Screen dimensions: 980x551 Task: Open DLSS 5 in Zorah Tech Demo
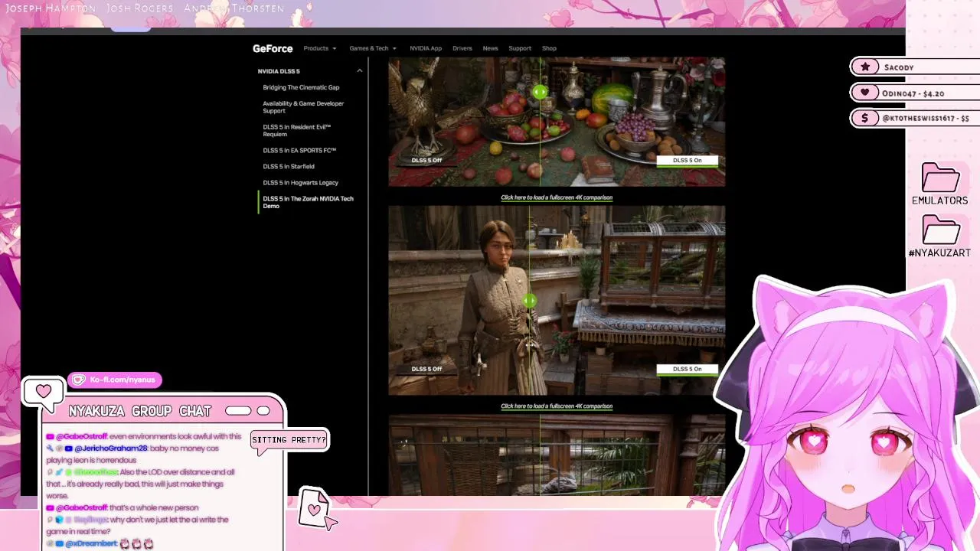309,202
